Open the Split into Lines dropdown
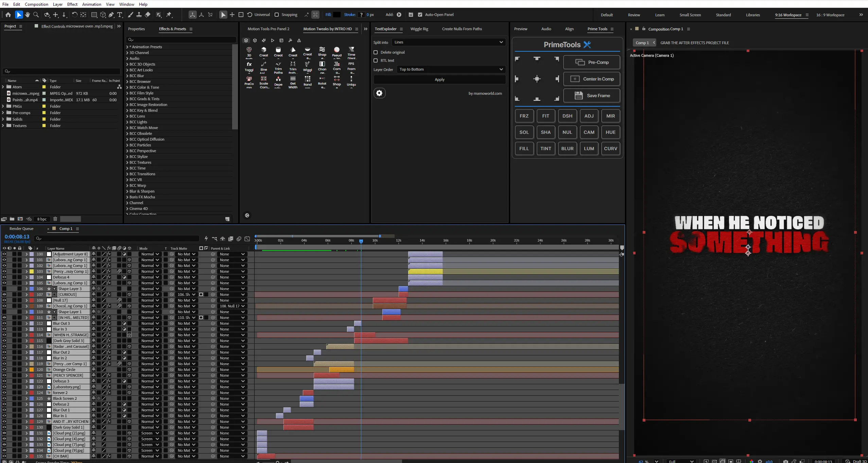The image size is (868, 463). [x=449, y=42]
